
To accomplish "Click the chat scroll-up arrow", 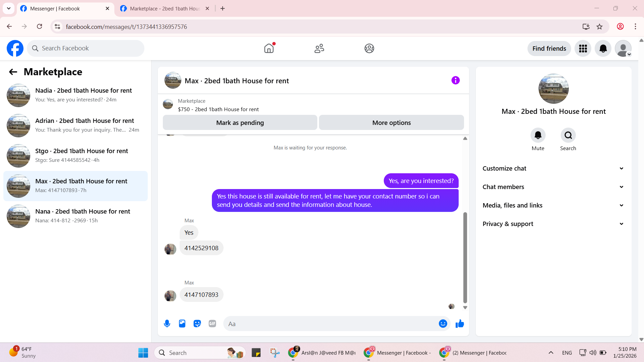I will pyautogui.click(x=465, y=138).
